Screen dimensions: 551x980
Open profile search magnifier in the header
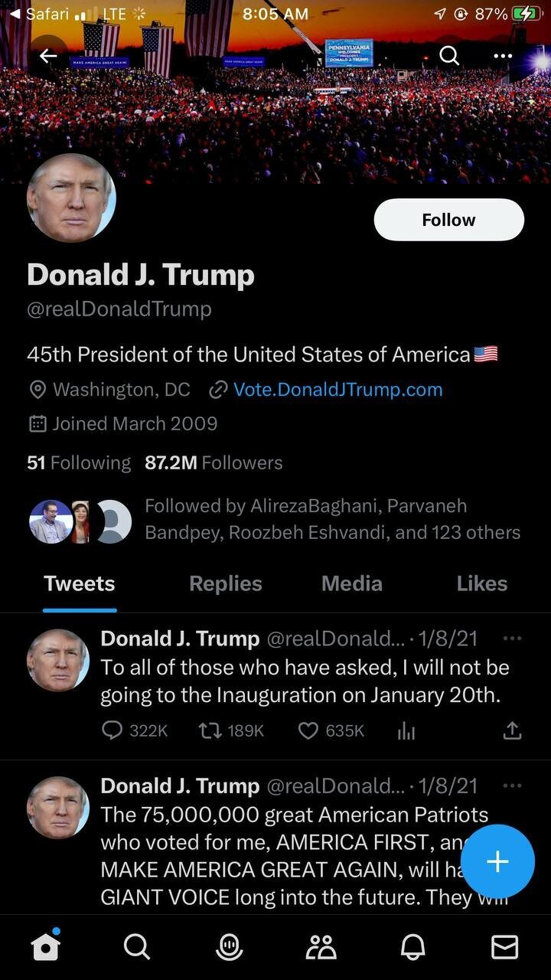pos(449,55)
